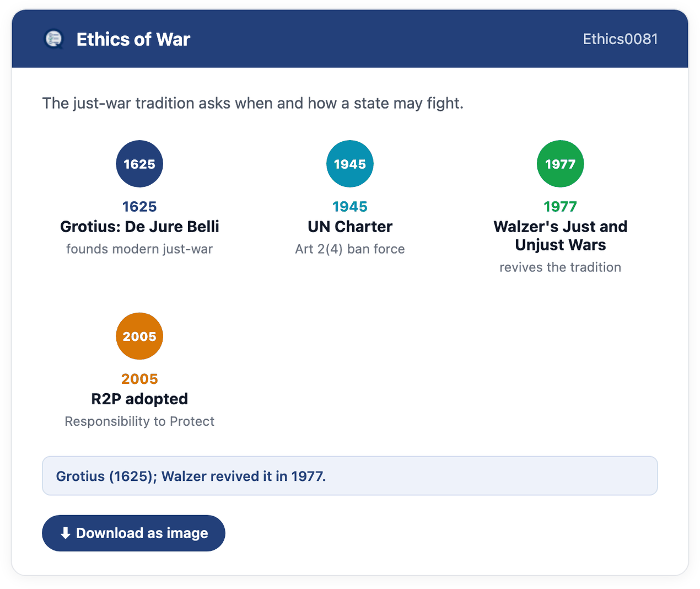Click the Responsibility to Protect description

pos(139,421)
